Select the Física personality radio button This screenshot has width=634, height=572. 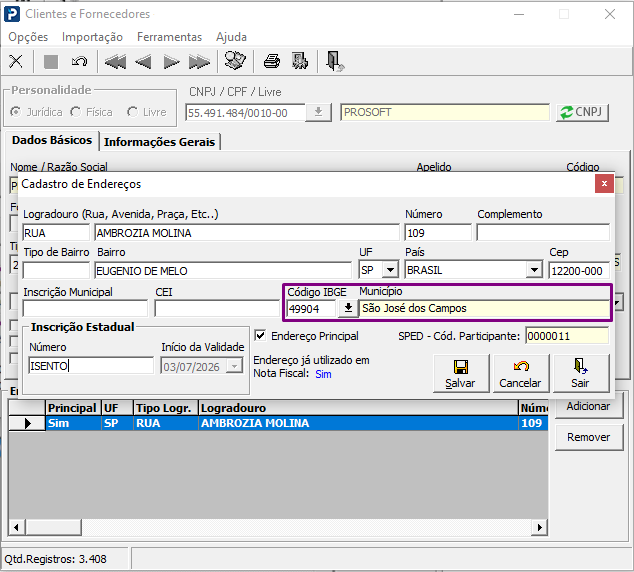click(76, 112)
